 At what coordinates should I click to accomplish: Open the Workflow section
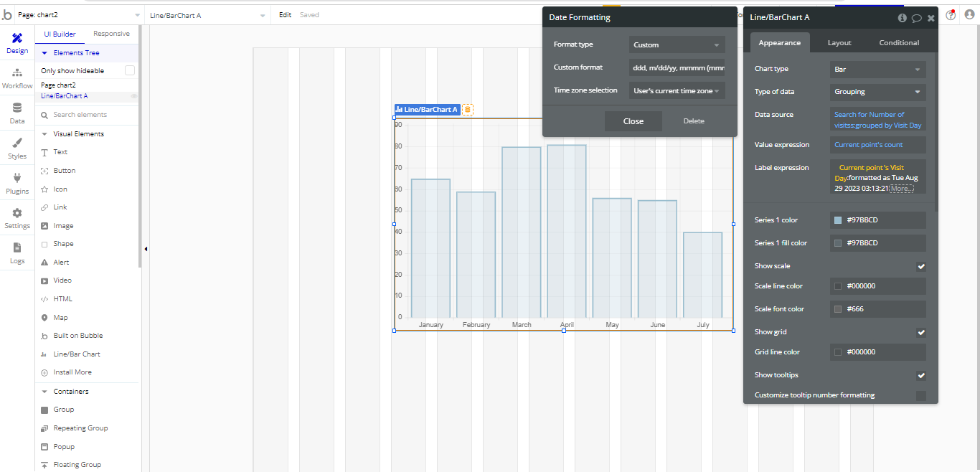coord(17,79)
